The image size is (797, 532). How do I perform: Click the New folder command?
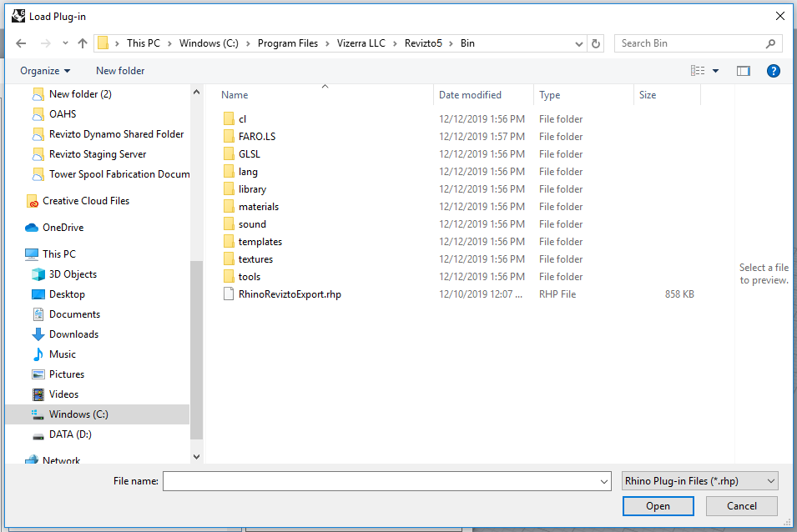[120, 71]
